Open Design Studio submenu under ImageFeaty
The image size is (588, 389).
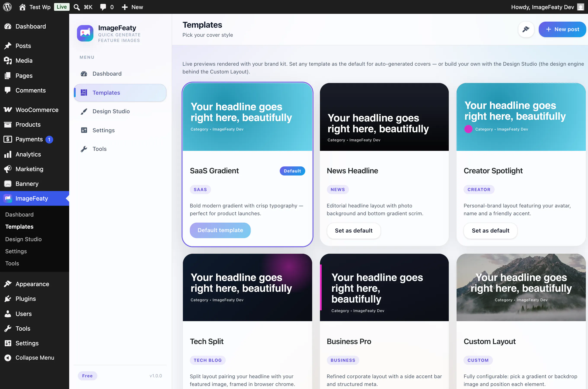23,239
